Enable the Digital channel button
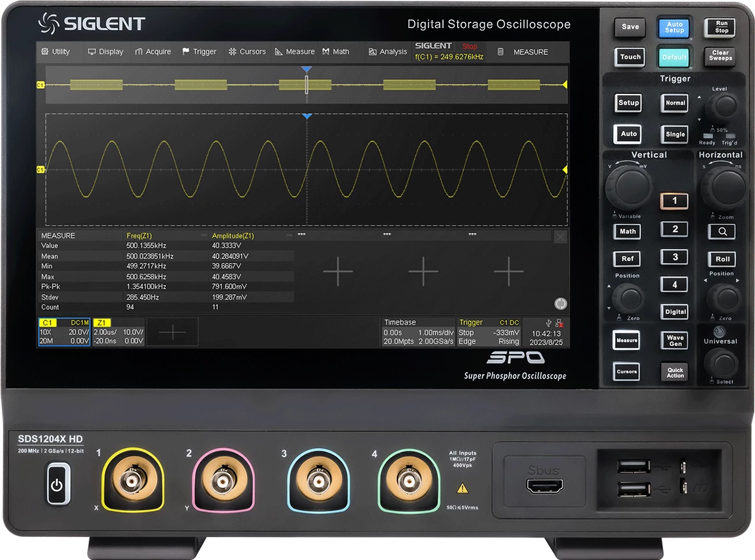 674,312
